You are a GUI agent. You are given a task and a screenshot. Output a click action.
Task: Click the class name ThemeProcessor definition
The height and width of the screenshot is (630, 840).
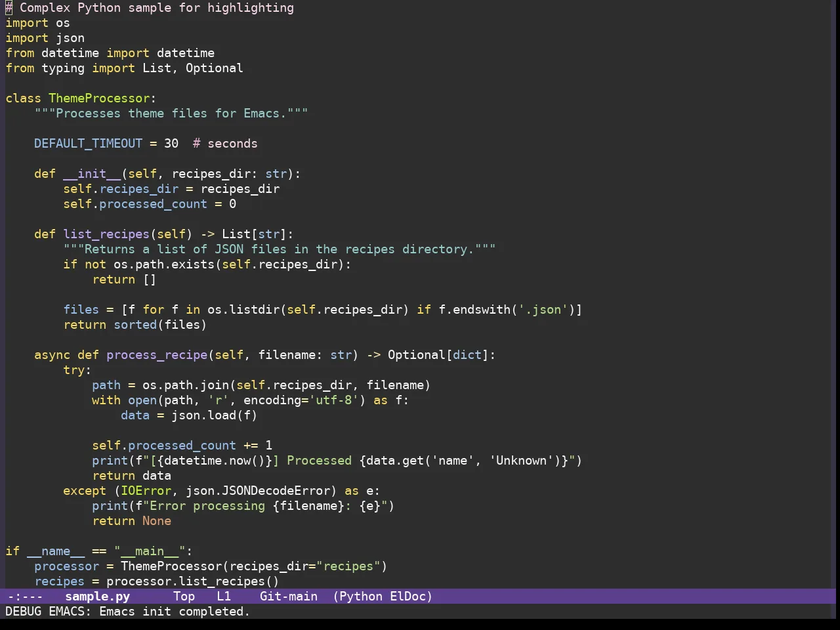pos(99,98)
